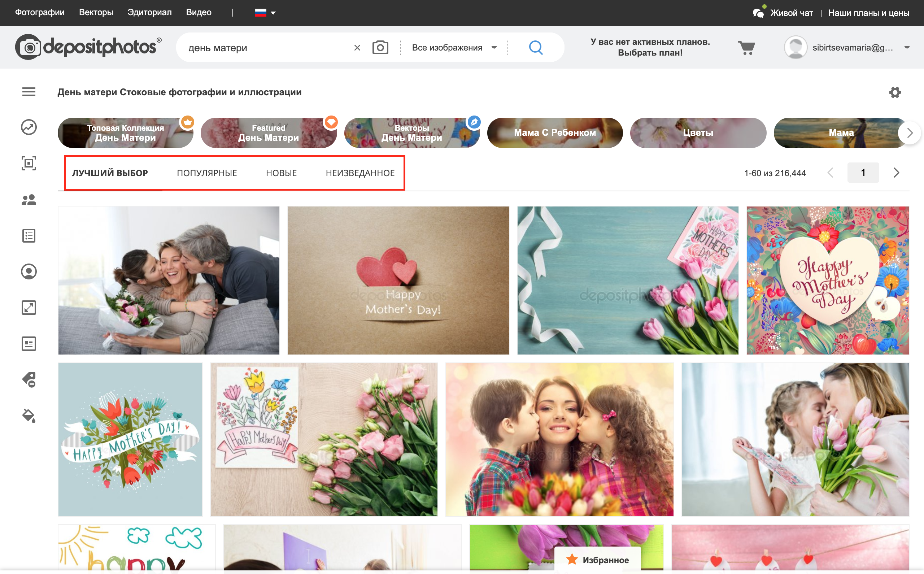Open Наши планы и цены link
The image size is (924, 574).
coord(869,13)
